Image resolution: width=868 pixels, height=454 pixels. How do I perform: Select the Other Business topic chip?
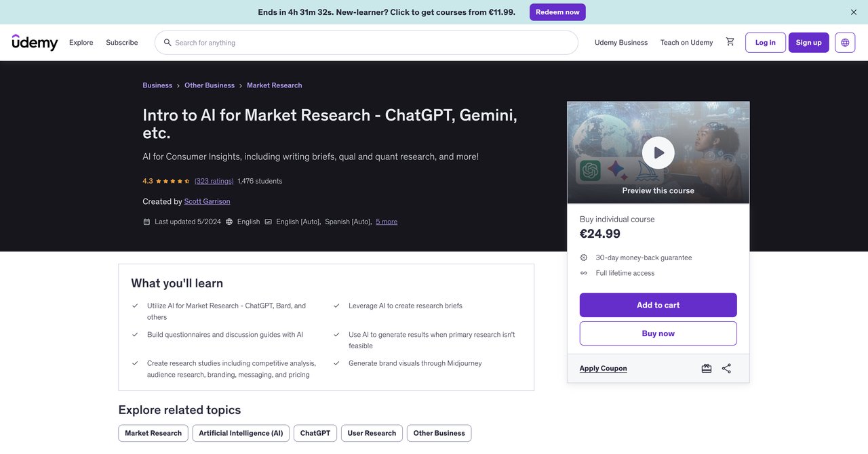point(439,434)
